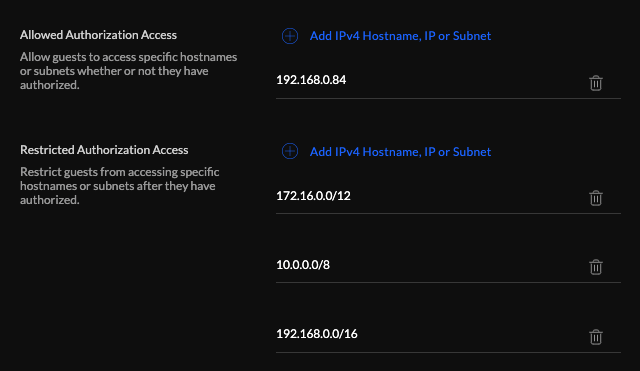Viewport: 640px width, 371px height.
Task: Select the 192.168.0.0/16 subnet text
Action: click(317, 334)
